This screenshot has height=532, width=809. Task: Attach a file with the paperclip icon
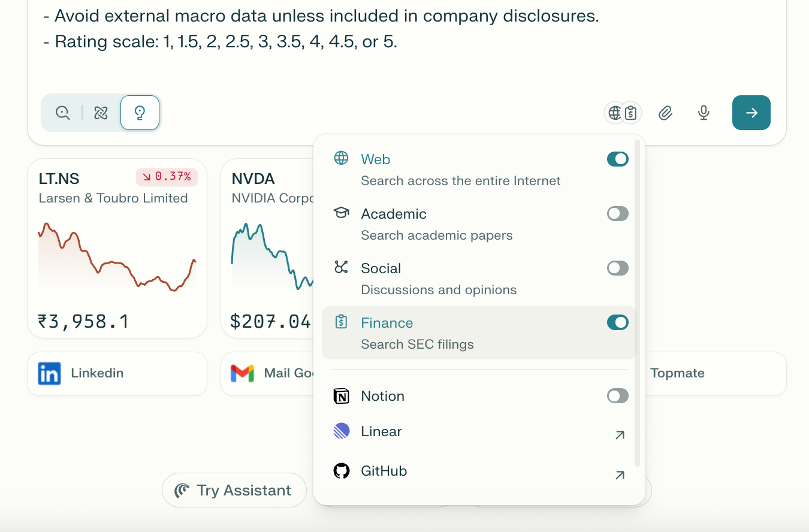[x=665, y=113]
